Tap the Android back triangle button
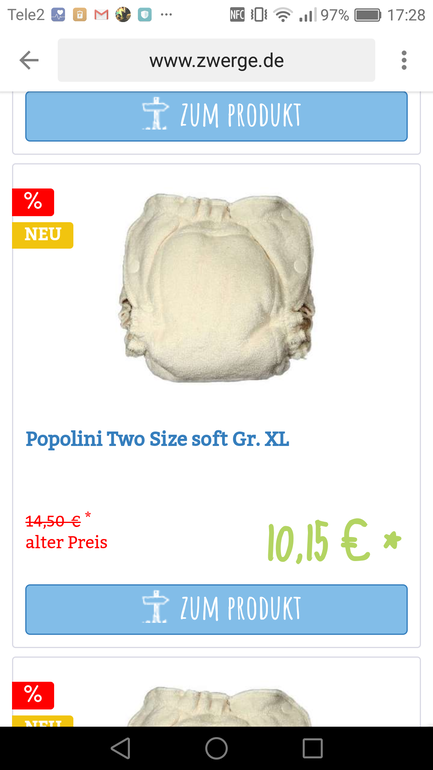Image resolution: width=433 pixels, height=770 pixels. tap(120, 748)
